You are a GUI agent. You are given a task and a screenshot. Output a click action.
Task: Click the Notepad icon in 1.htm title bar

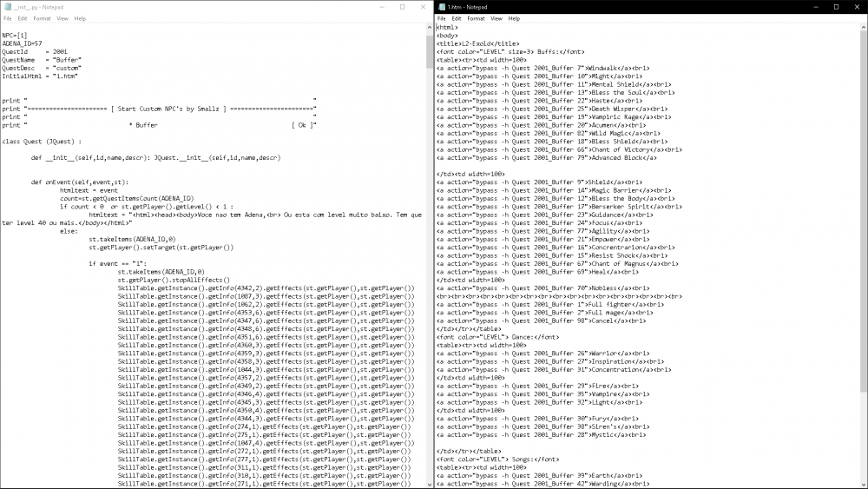pos(441,6)
